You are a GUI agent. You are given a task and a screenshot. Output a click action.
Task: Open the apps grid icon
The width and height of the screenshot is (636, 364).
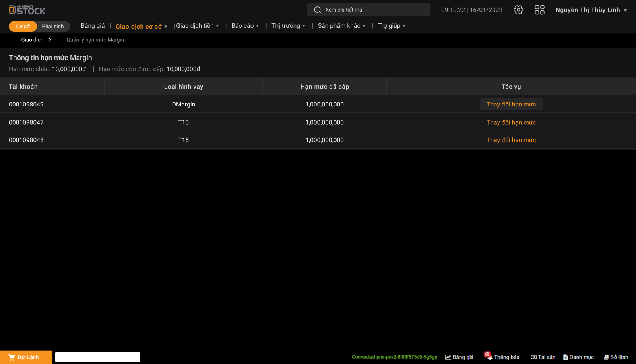coord(539,10)
